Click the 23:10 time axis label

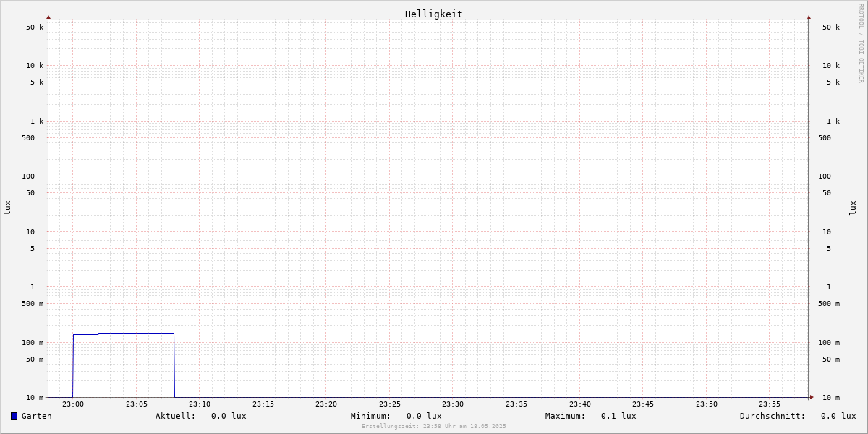point(200,404)
